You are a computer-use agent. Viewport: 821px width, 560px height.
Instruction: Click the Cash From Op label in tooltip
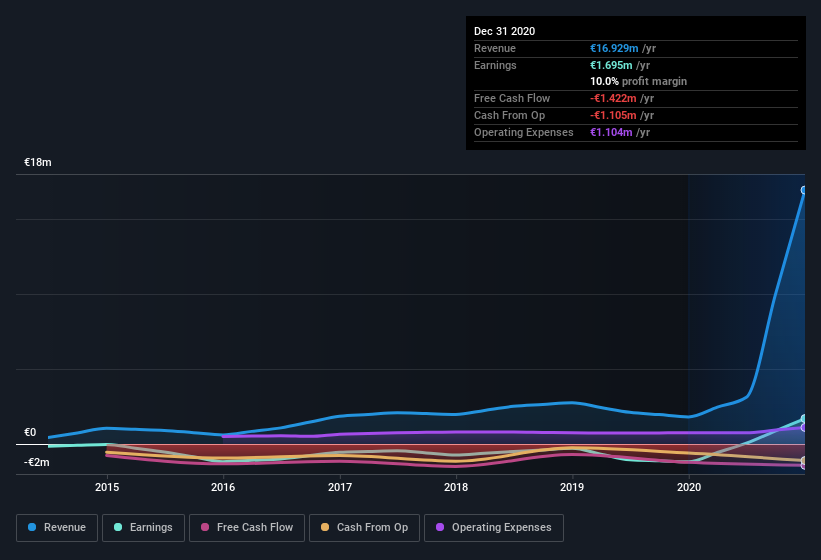coord(509,115)
